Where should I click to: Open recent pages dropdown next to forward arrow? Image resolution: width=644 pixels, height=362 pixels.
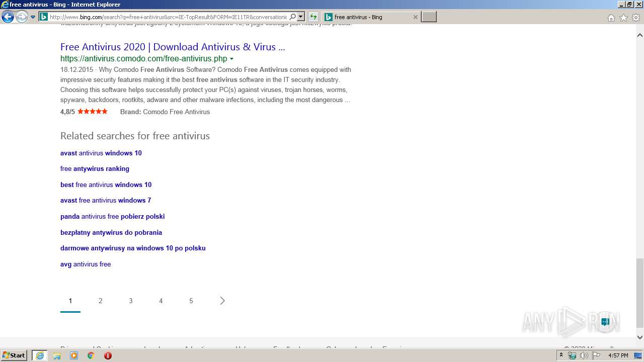click(x=33, y=17)
